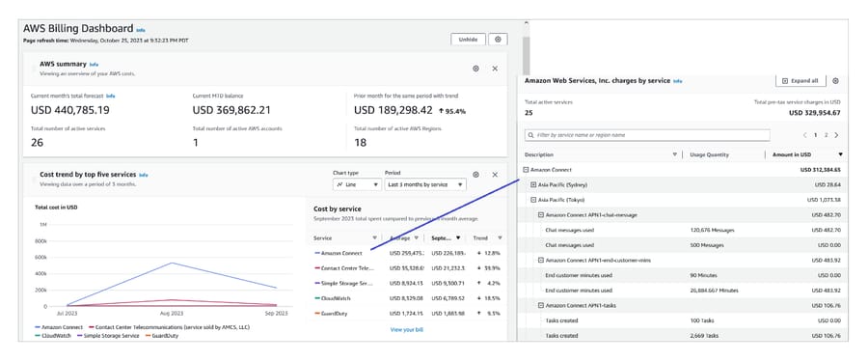Click the USD 440,785.19 forecast value
868x361 pixels.
coord(70,111)
